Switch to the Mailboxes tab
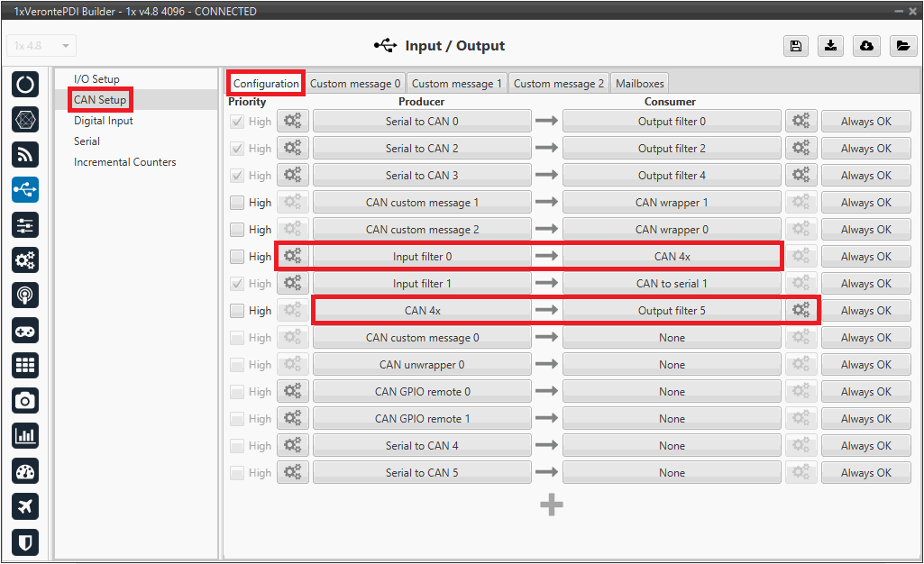Screen dimensions: 924x564 pyautogui.click(x=639, y=84)
